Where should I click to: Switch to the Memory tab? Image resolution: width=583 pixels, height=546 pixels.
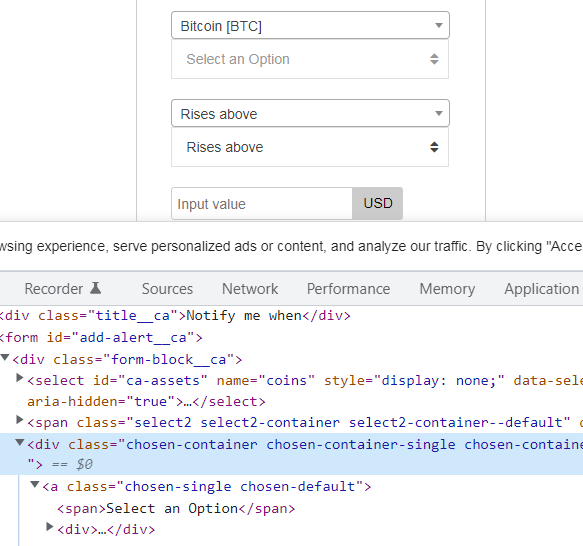[447, 289]
